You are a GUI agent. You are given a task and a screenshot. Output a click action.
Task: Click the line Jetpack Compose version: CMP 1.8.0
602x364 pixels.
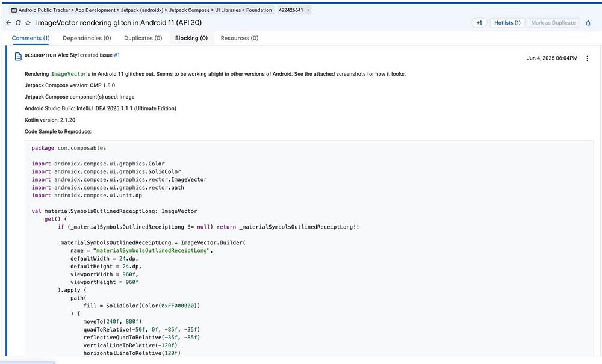[69, 85]
